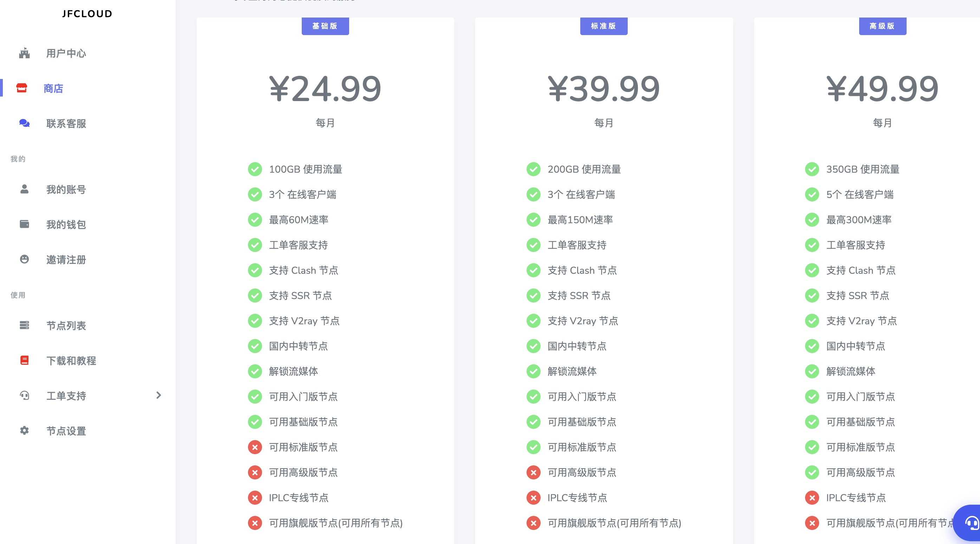Click 国内中转节点 text in 基础版
980x544 pixels.
[298, 346]
